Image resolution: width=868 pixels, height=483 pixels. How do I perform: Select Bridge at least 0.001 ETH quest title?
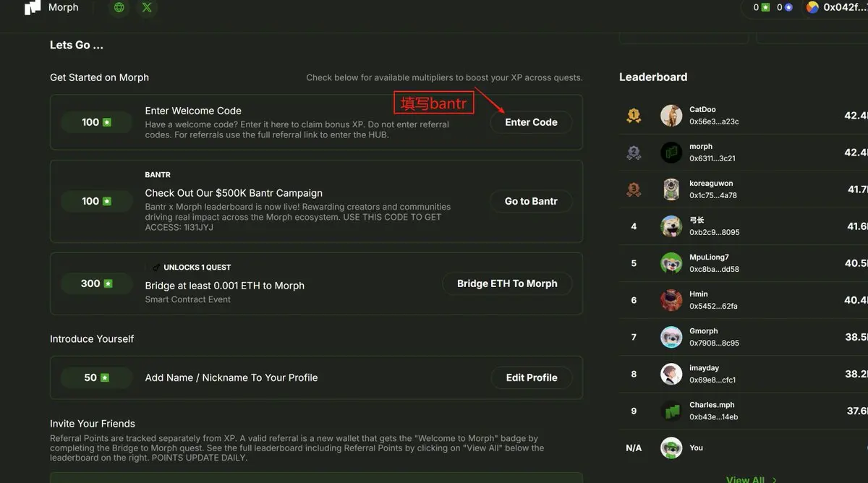(224, 286)
